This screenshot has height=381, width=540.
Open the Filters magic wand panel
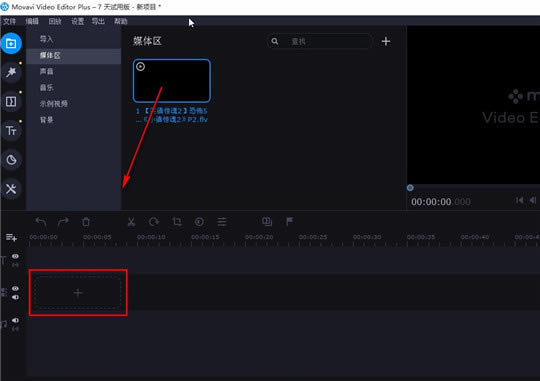pyautogui.click(x=11, y=72)
